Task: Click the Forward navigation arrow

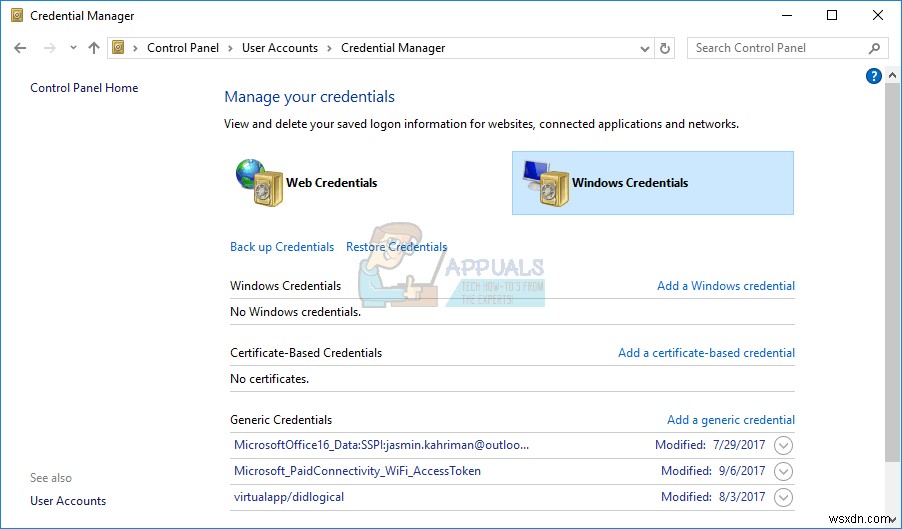Action: tap(49, 48)
